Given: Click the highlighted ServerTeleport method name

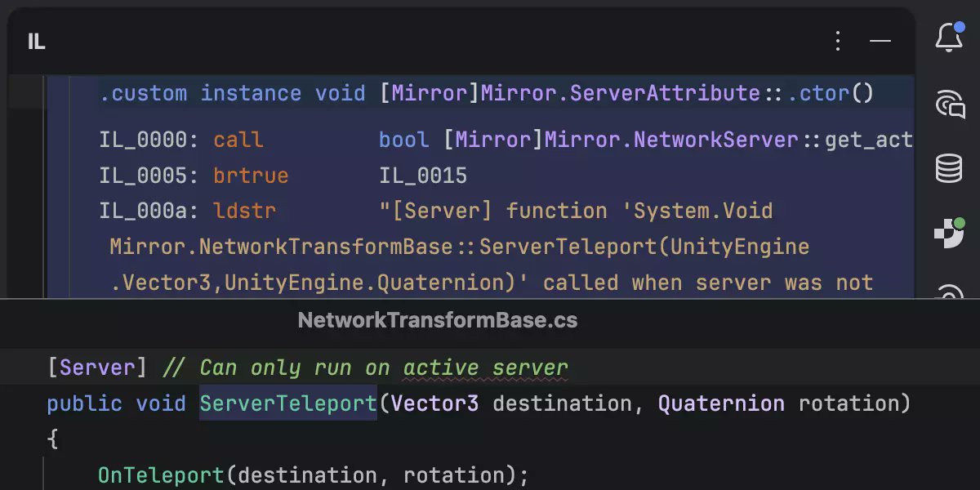Looking at the screenshot, I should click(287, 403).
